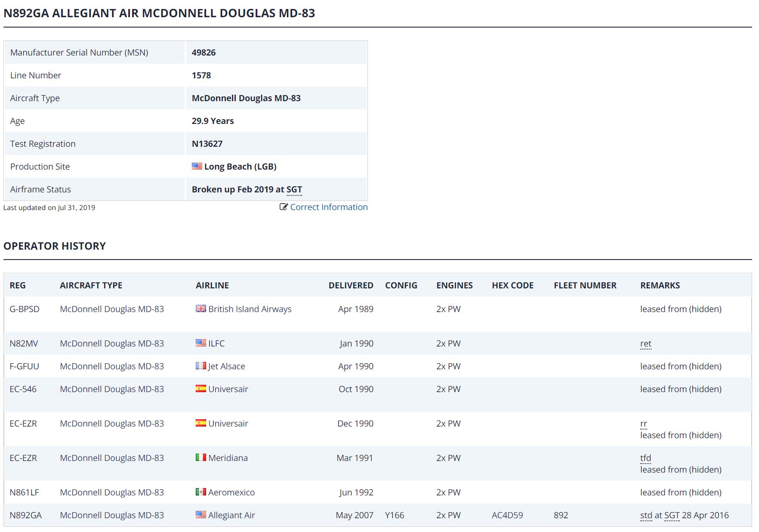Click 'leased from (hidden)' in the Aeromexico row

click(x=681, y=492)
